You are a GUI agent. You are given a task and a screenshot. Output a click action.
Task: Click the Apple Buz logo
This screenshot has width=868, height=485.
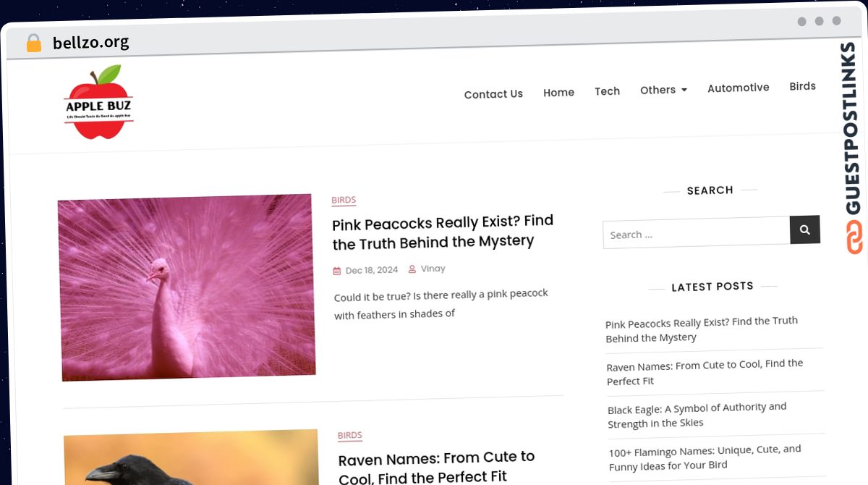click(x=98, y=103)
